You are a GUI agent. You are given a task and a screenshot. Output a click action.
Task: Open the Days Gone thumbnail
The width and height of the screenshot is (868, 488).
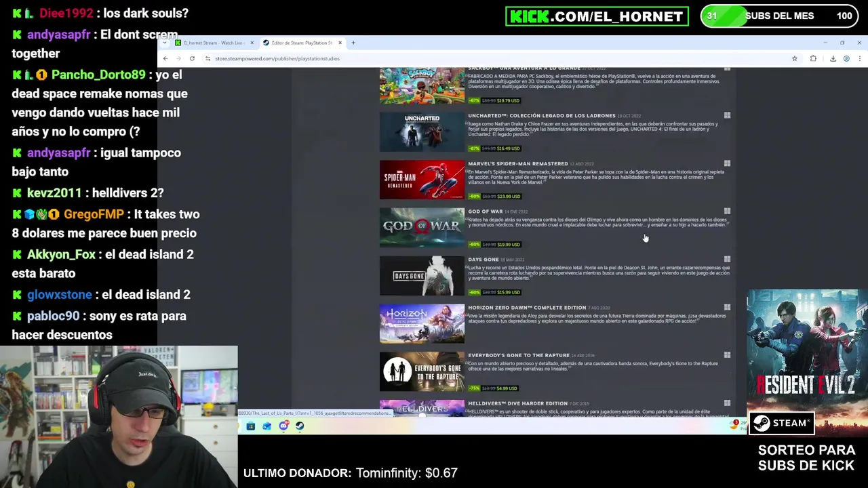coord(422,275)
